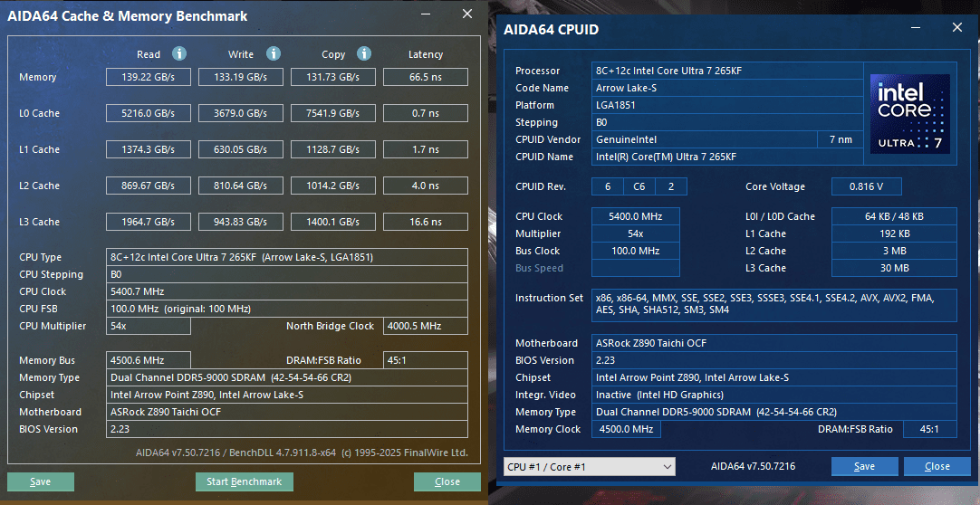Click the L2 Cache Read value 869.67 GB/s
The height and width of the screenshot is (505, 980).
[x=149, y=186]
